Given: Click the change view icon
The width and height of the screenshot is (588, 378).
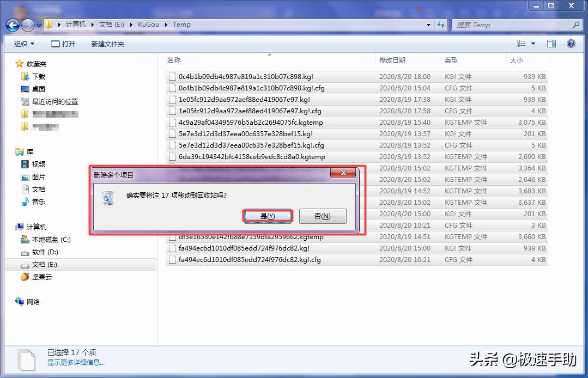Looking at the screenshot, I should coord(522,44).
